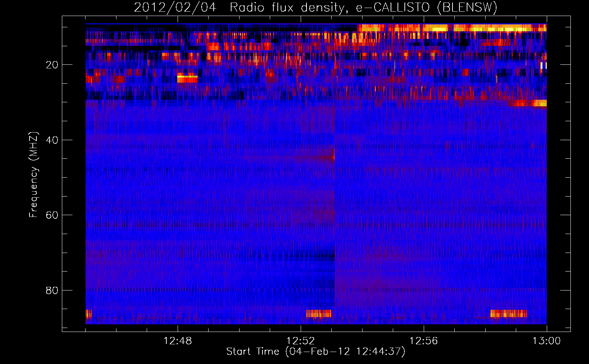Click the 20 MHz frequency tick label

(52, 65)
